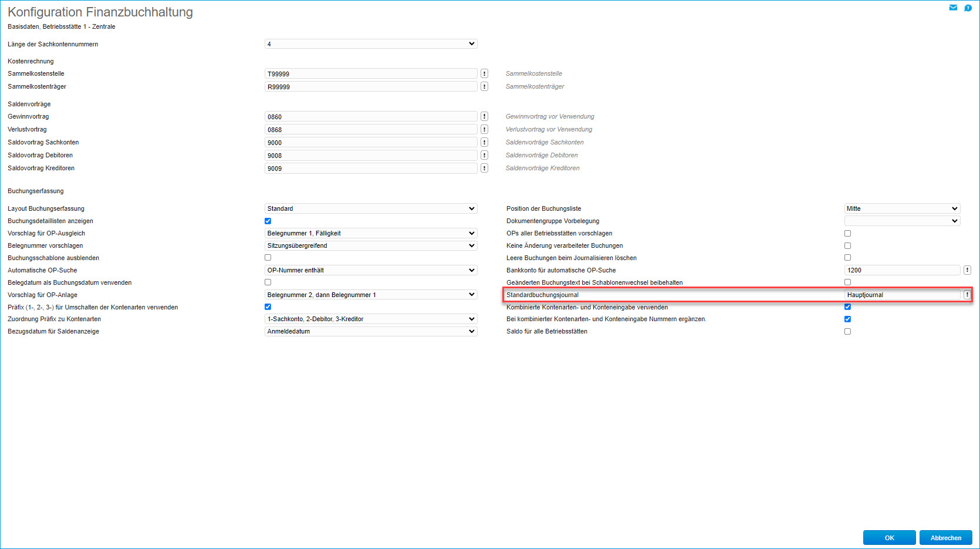Click 'Basisdaten, Betriebsstätte 1 - Zentrale' subtitle
The width and height of the screenshot is (980, 549).
[62, 26]
